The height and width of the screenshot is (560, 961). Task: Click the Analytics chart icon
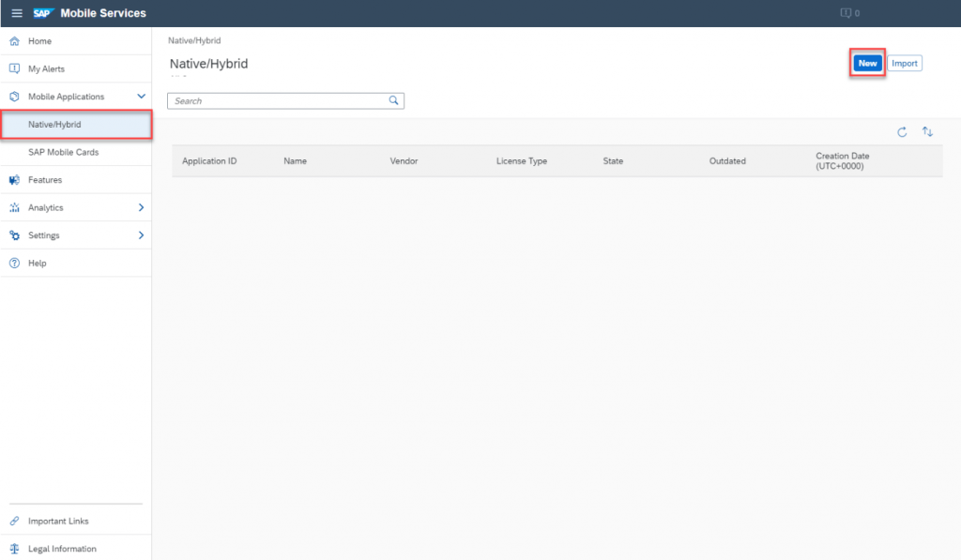tap(15, 207)
